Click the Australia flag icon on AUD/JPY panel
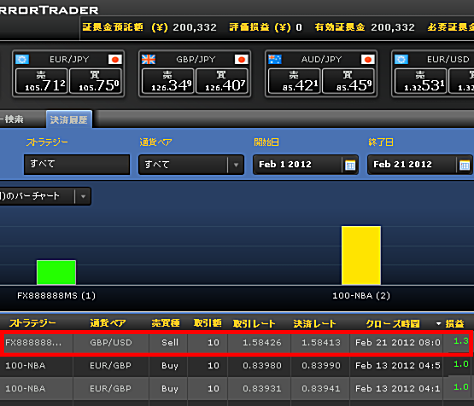 tap(275, 59)
